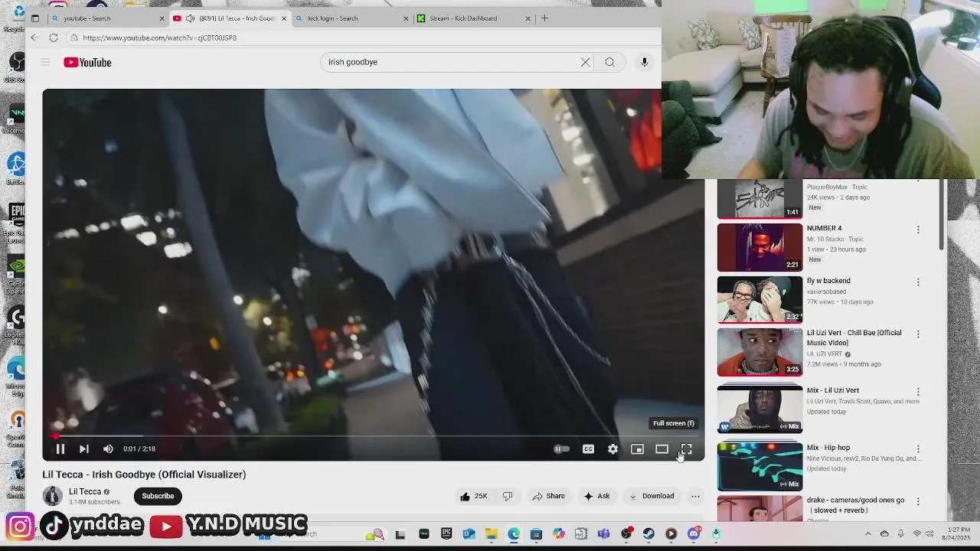Click the Share button
This screenshot has height=551, width=980.
(548, 496)
